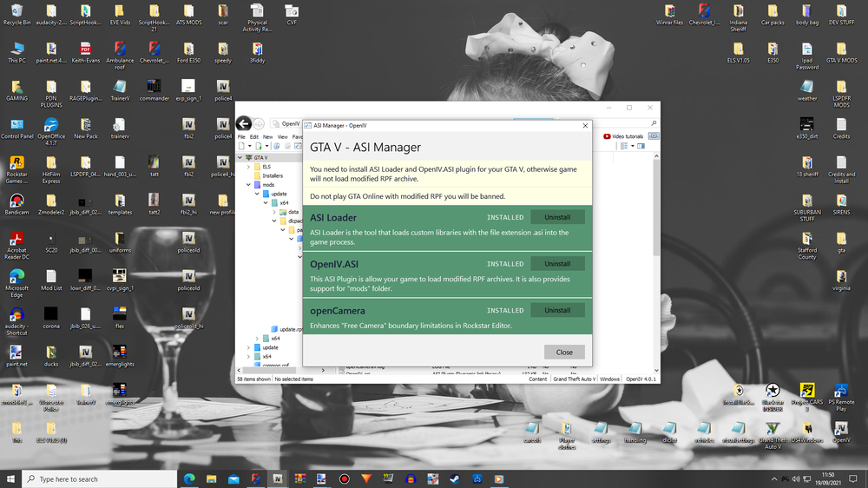The height and width of the screenshot is (488, 868).
Task: Select the cvpi_sign_1 desktop icon
Action: click(120, 280)
